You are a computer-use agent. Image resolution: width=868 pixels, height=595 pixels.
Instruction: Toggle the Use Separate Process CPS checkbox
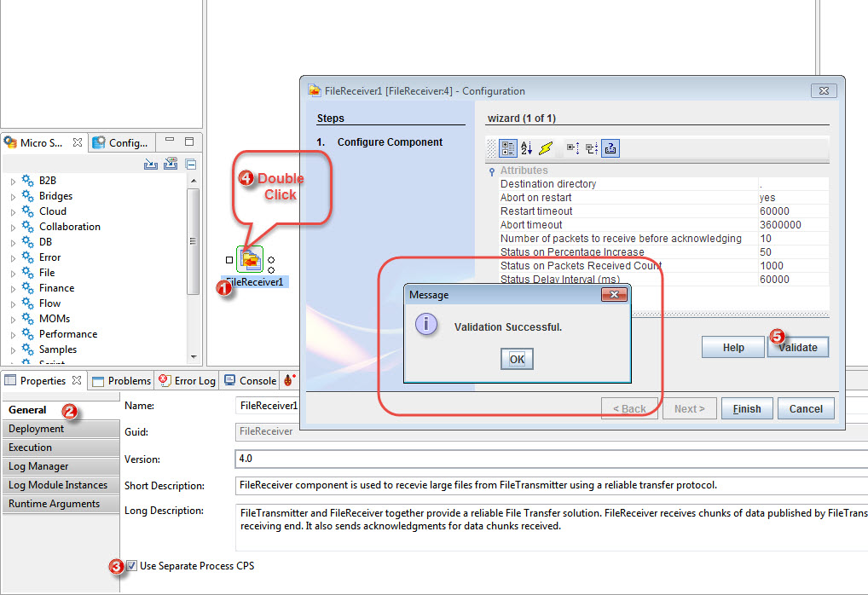click(x=131, y=566)
